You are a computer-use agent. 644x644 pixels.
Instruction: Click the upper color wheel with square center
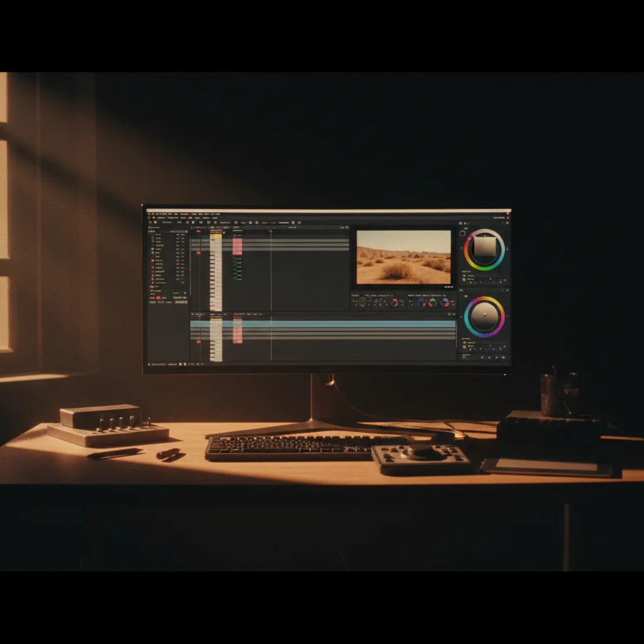point(484,250)
